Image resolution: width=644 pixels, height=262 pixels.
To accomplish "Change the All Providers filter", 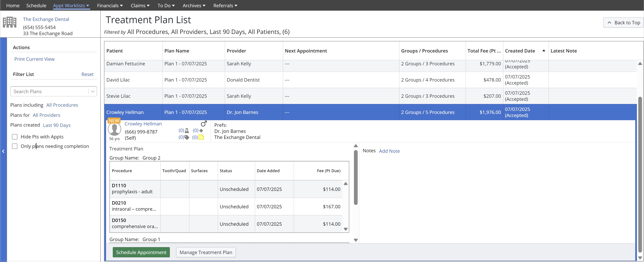I will (47, 115).
